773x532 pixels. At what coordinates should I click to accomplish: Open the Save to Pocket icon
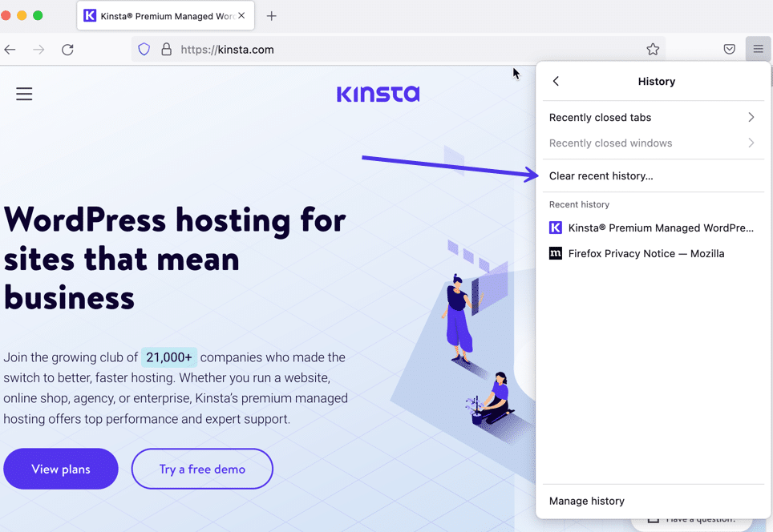730,50
